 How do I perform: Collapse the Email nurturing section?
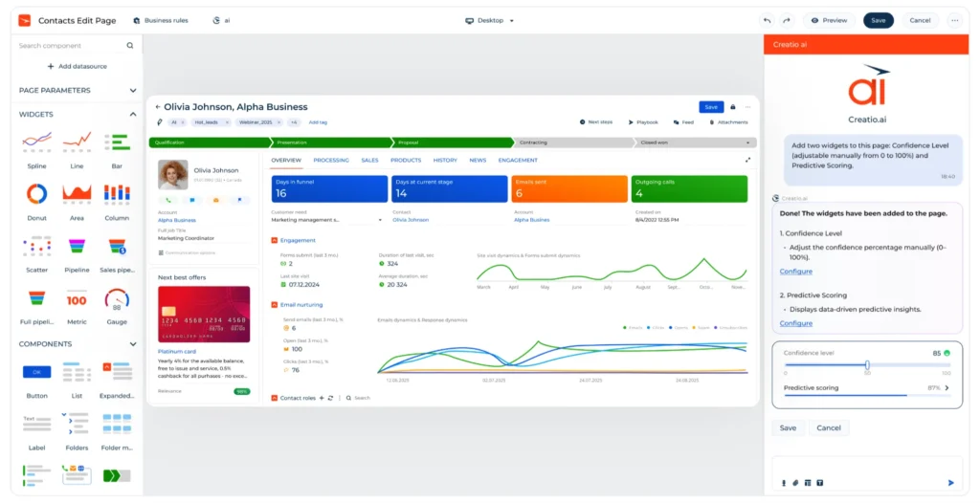[x=275, y=305]
